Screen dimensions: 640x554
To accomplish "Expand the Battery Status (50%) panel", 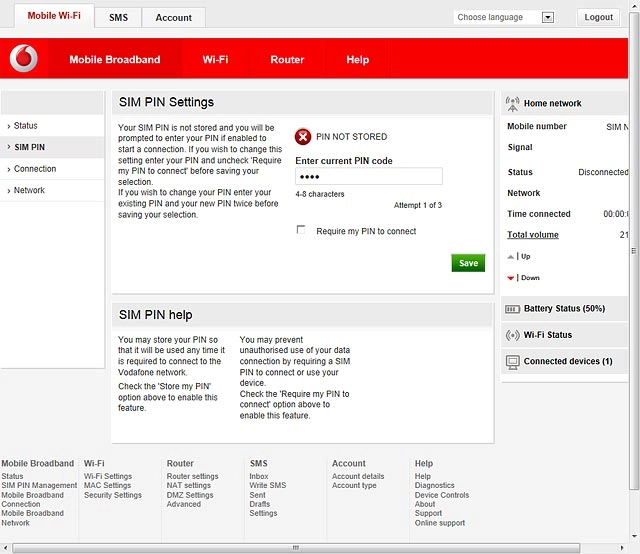I will 564,309.
